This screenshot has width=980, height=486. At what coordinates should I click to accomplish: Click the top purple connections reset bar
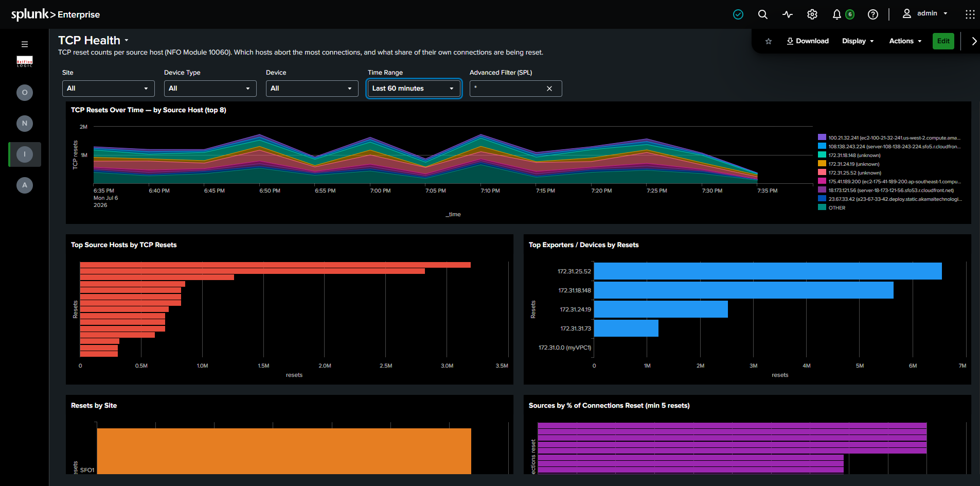pos(732,426)
